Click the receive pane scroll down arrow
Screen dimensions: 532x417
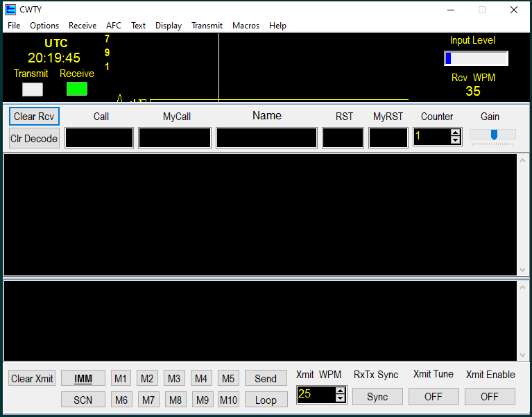tap(523, 270)
